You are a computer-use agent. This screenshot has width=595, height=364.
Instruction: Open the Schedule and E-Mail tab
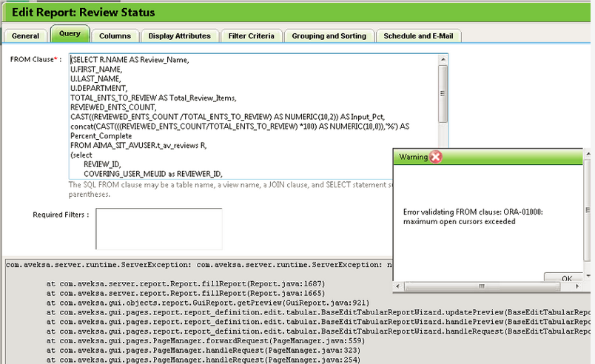click(x=419, y=36)
